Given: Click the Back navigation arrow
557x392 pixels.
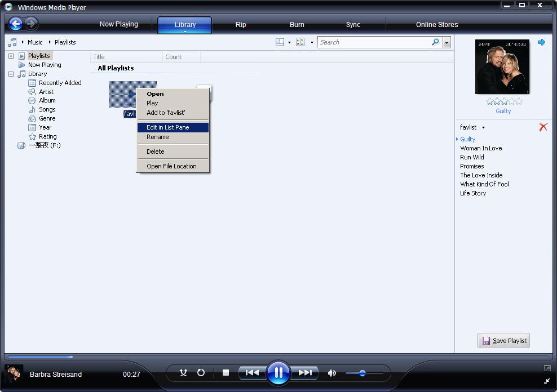Looking at the screenshot, I should 16,24.
